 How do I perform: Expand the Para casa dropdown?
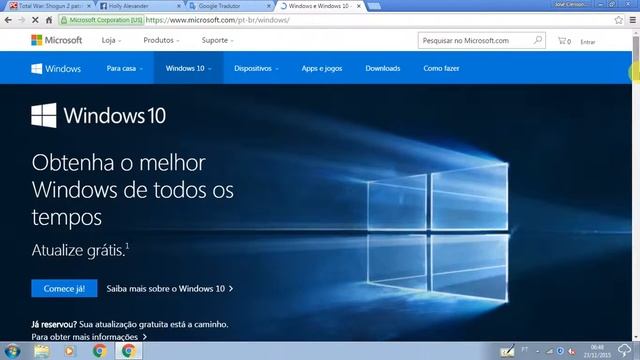[124, 69]
